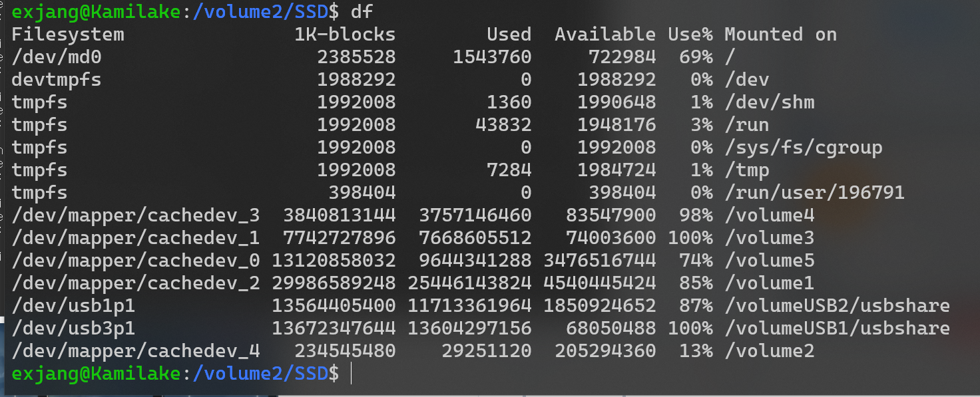Click the Use% column header
The image size is (980, 397).
click(x=690, y=35)
